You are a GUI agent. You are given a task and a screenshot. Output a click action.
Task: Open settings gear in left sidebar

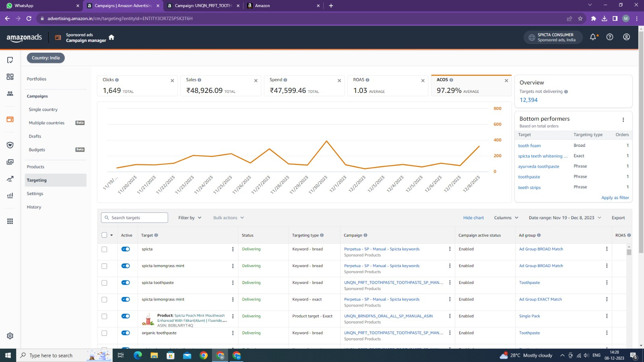click(10, 336)
